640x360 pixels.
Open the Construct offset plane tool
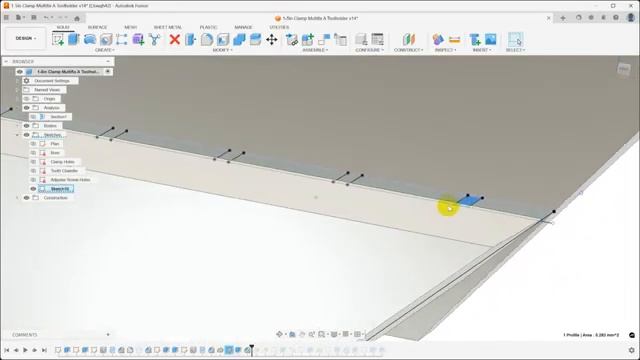pyautogui.click(x=409, y=40)
